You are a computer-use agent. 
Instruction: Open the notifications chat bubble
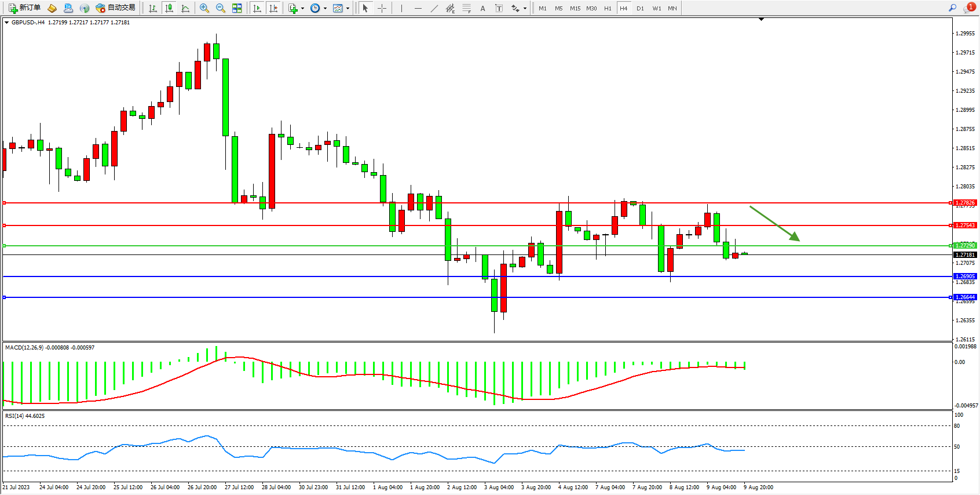[968, 8]
